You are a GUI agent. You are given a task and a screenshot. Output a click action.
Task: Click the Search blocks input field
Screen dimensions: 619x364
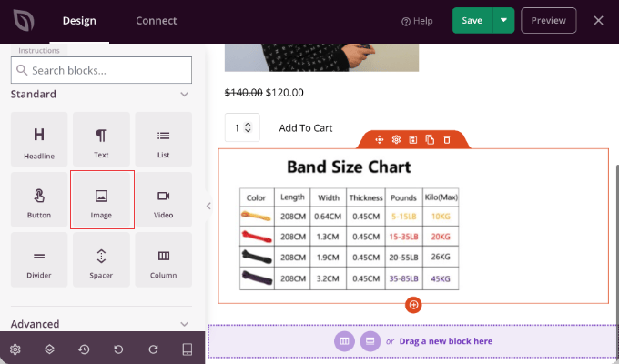tap(101, 70)
